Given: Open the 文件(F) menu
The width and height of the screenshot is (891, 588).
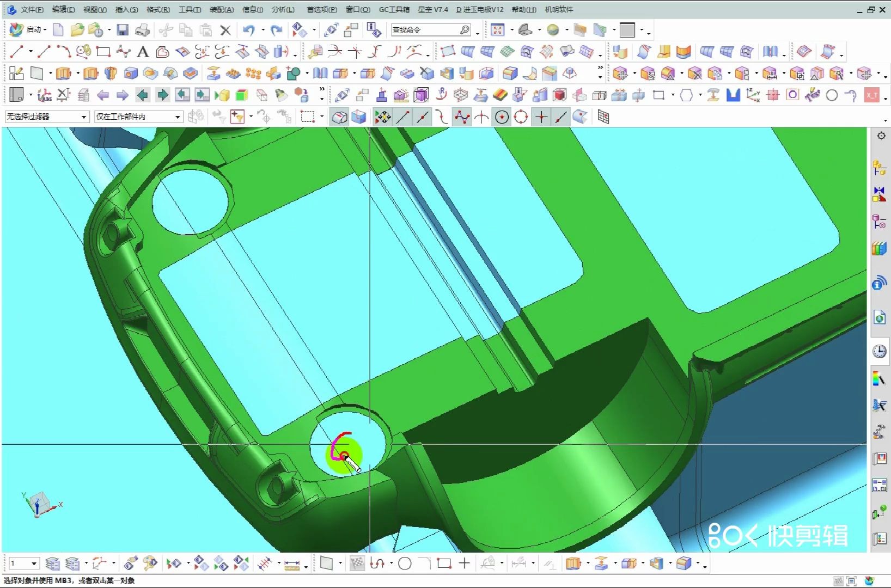Looking at the screenshot, I should (x=32, y=9).
